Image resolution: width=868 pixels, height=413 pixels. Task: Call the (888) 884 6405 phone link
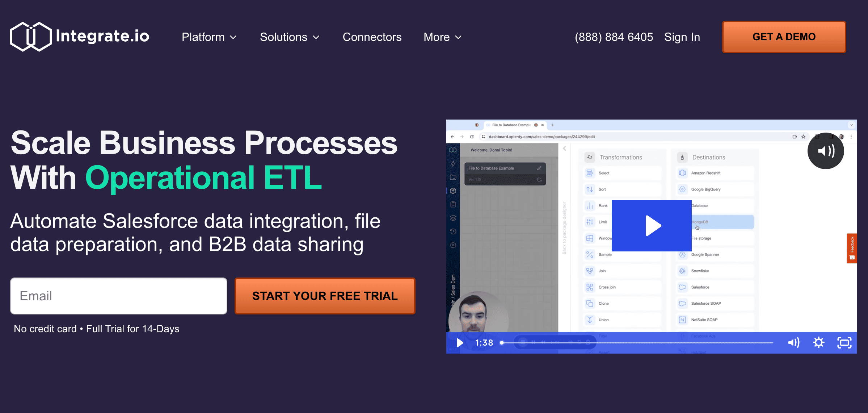point(614,37)
